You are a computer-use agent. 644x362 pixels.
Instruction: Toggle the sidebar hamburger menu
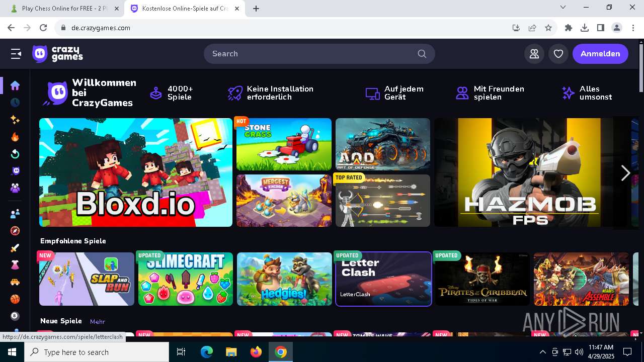point(16,54)
